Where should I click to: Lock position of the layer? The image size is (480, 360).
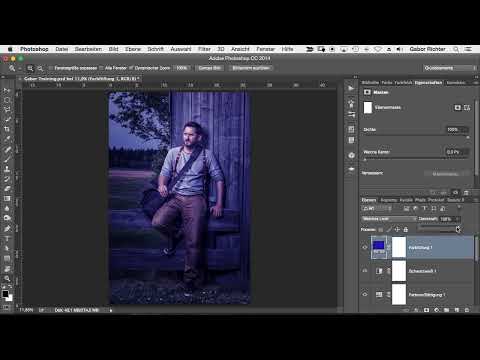[397, 229]
